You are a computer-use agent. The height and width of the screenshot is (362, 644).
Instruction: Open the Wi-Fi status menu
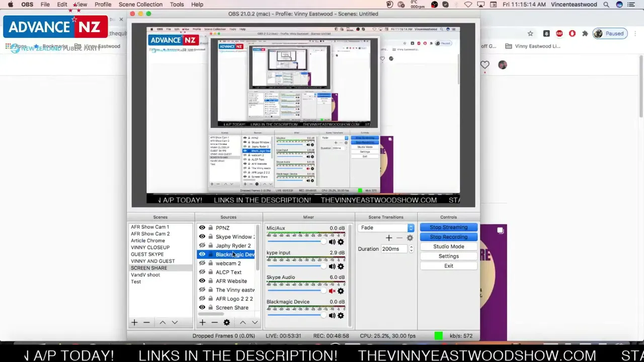[468, 5]
